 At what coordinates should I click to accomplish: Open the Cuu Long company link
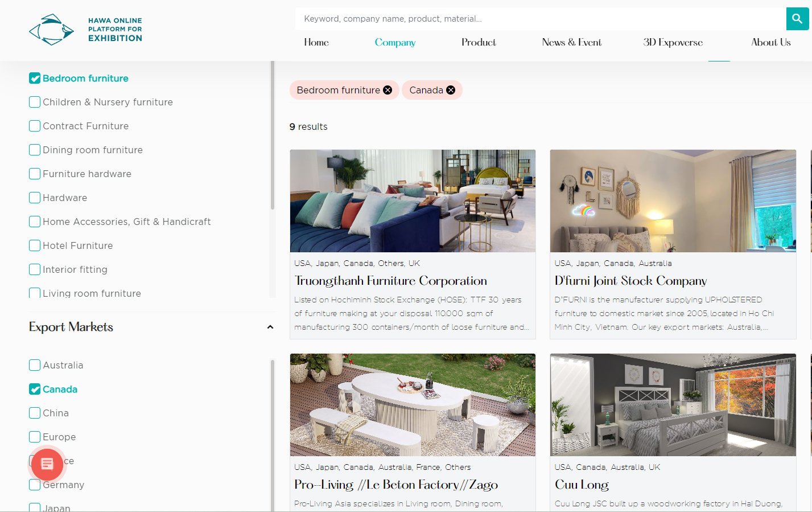point(582,485)
